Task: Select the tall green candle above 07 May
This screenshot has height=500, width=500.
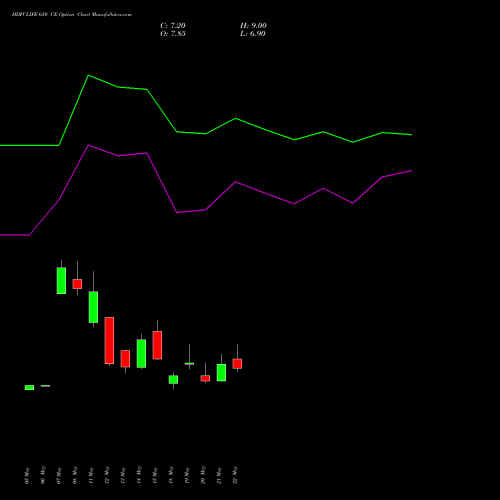Action: pyautogui.click(x=61, y=280)
